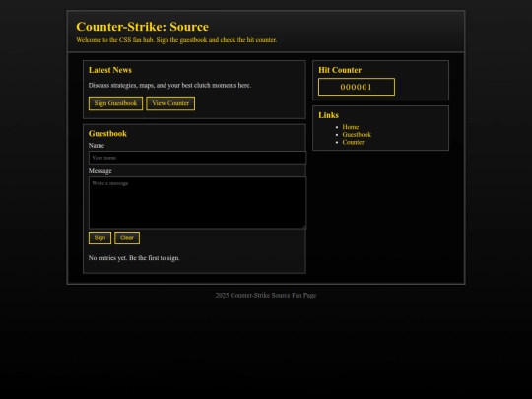Click the 'No entries yet' notice text
This screenshot has height=399, width=532.
[134, 258]
